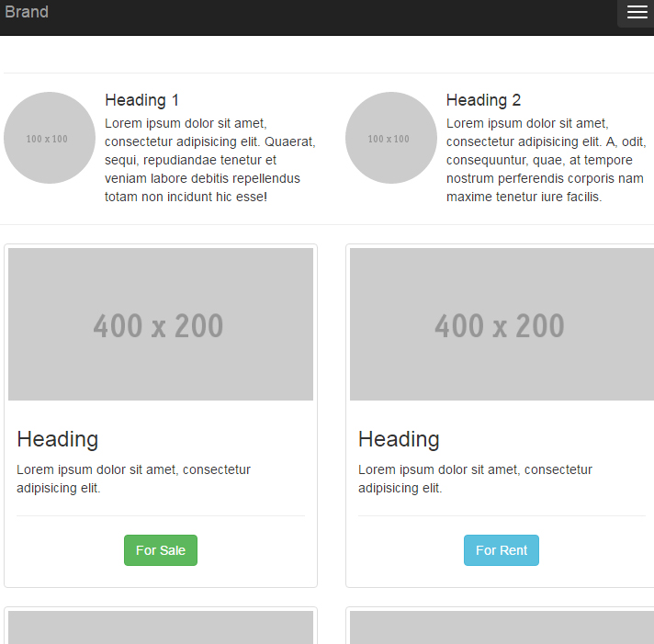
Task: Click circular 100 x 100 image beside Heading 2
Action: click(391, 138)
